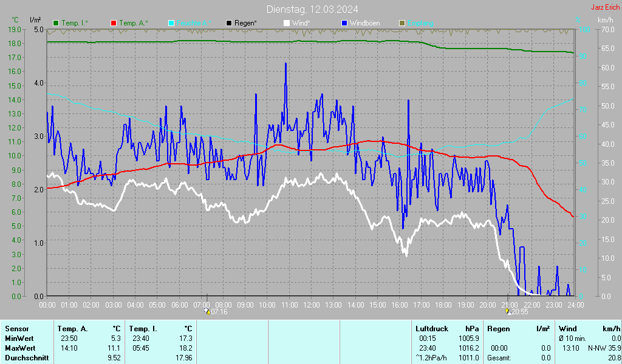Click the date title Dienstag, 12.03.2024
The image size is (622, 364).
pos(312,9)
